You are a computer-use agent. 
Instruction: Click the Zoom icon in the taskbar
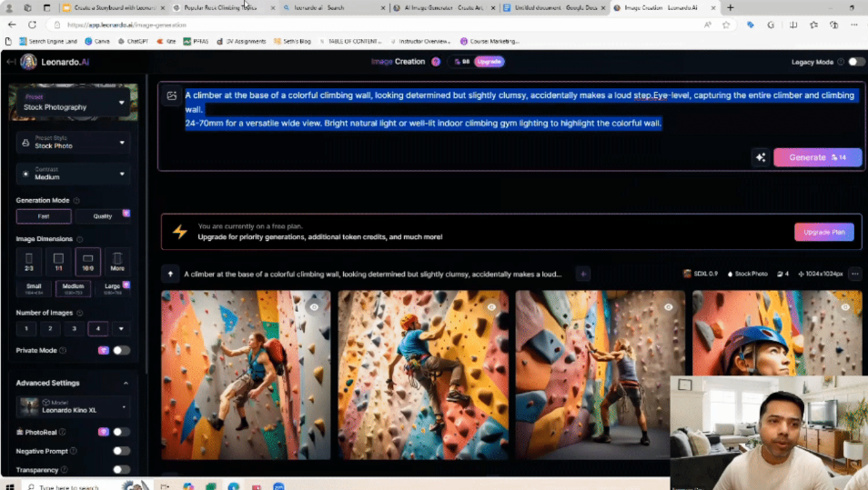[x=278, y=486]
